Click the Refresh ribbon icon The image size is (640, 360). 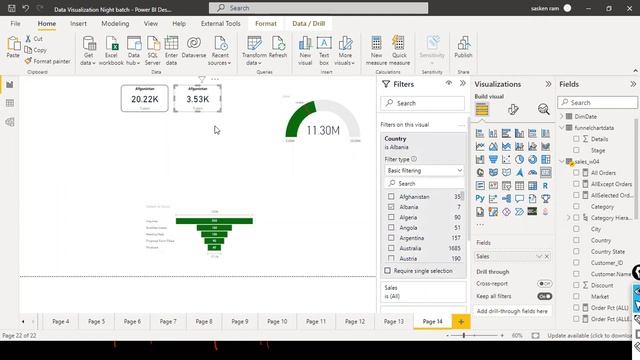(x=278, y=47)
